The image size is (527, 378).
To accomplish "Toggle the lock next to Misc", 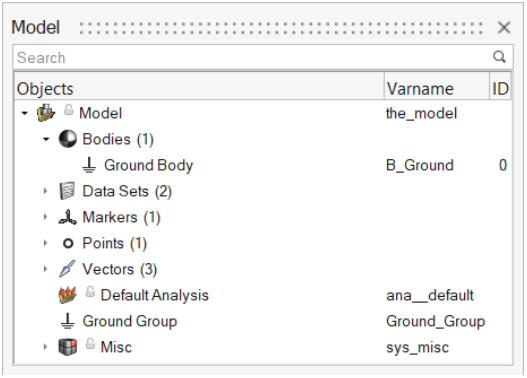I will [x=90, y=343].
